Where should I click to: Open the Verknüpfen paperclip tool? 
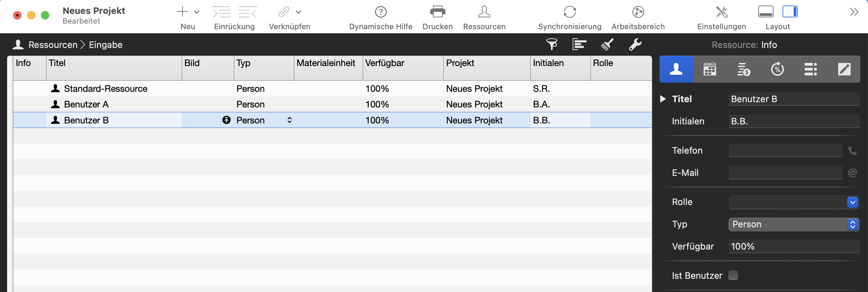(x=284, y=11)
